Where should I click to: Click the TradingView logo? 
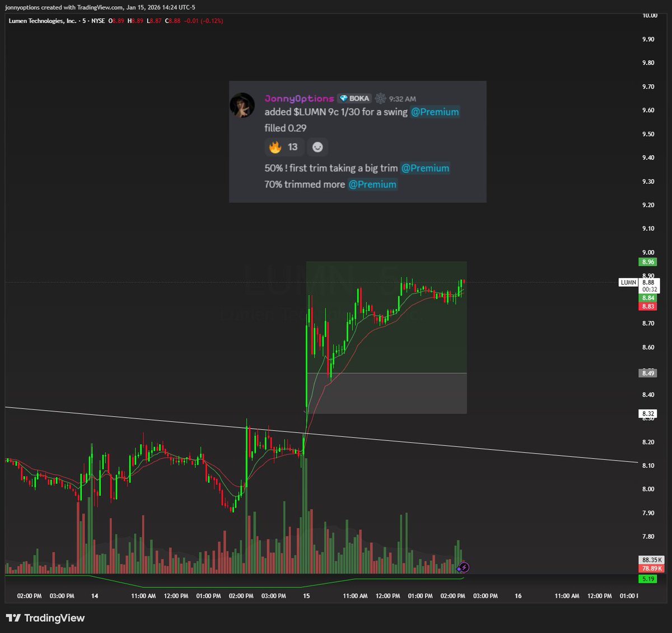click(45, 618)
